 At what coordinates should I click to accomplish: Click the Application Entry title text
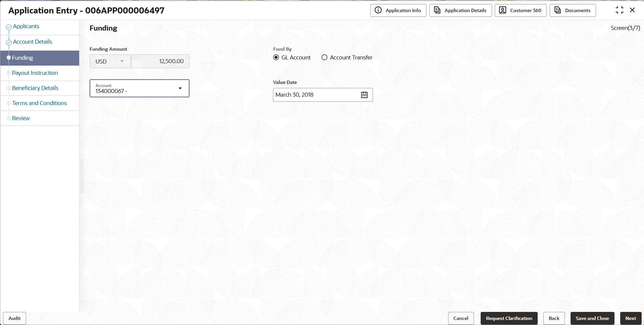86,10
